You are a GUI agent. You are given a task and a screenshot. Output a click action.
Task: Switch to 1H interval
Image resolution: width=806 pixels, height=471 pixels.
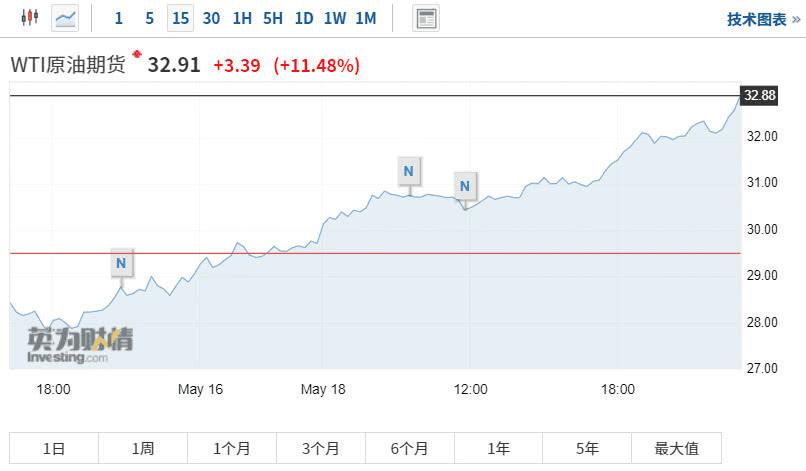point(242,18)
